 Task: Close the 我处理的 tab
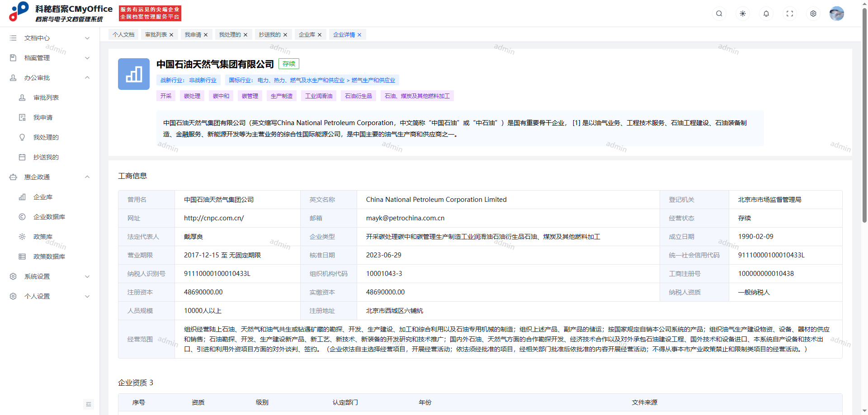[x=245, y=35]
